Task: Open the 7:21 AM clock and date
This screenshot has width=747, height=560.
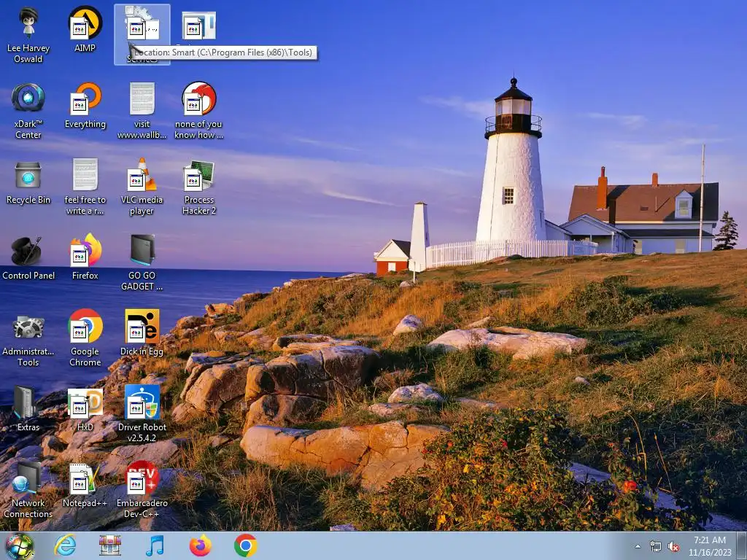Action: click(x=709, y=546)
